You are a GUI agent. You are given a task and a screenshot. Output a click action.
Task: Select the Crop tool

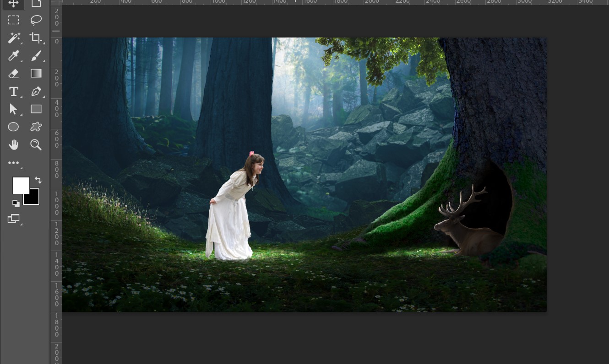tap(36, 38)
